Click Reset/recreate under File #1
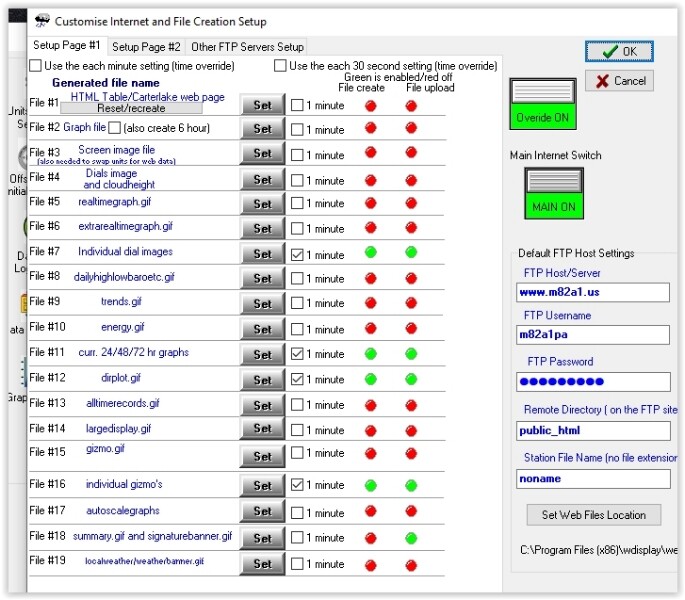 (x=131, y=108)
